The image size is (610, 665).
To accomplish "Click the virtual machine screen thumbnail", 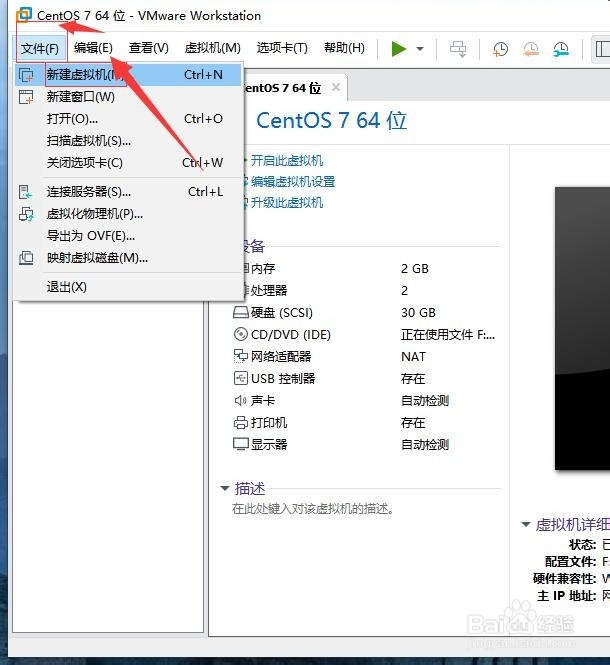I will pos(582,329).
